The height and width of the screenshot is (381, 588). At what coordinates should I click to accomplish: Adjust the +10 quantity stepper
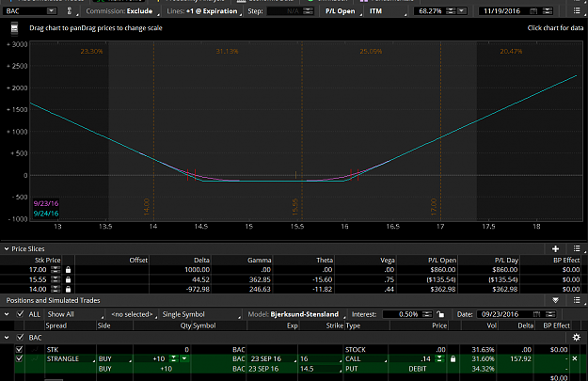pos(174,358)
